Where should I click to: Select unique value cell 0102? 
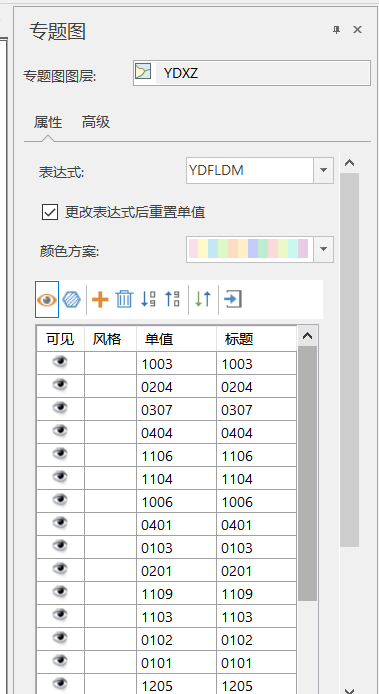tap(176, 639)
